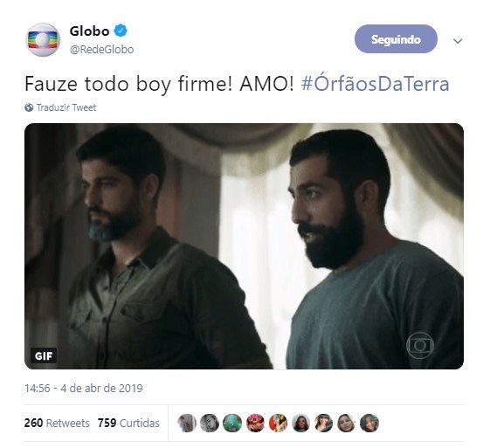The width and height of the screenshot is (490, 448).
Task: Click the globe icon beside Traduzir Tweet
Action: [29, 107]
